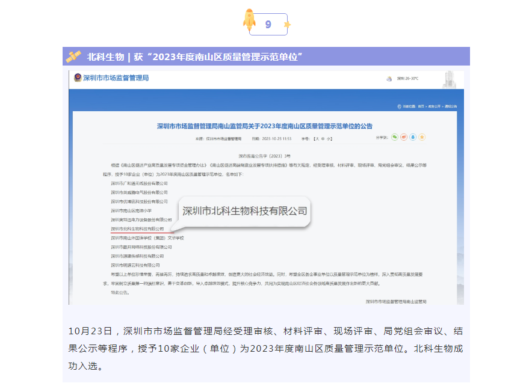Go to 首页 in the breadcrumb
The height and width of the screenshot is (392, 532).
click(421, 106)
